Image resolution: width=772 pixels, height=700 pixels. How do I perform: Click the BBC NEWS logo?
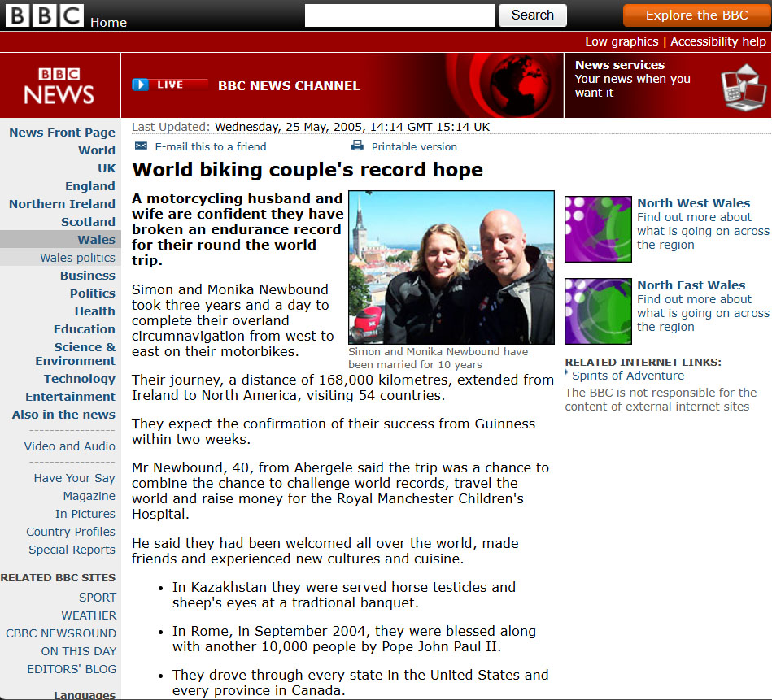tap(59, 85)
